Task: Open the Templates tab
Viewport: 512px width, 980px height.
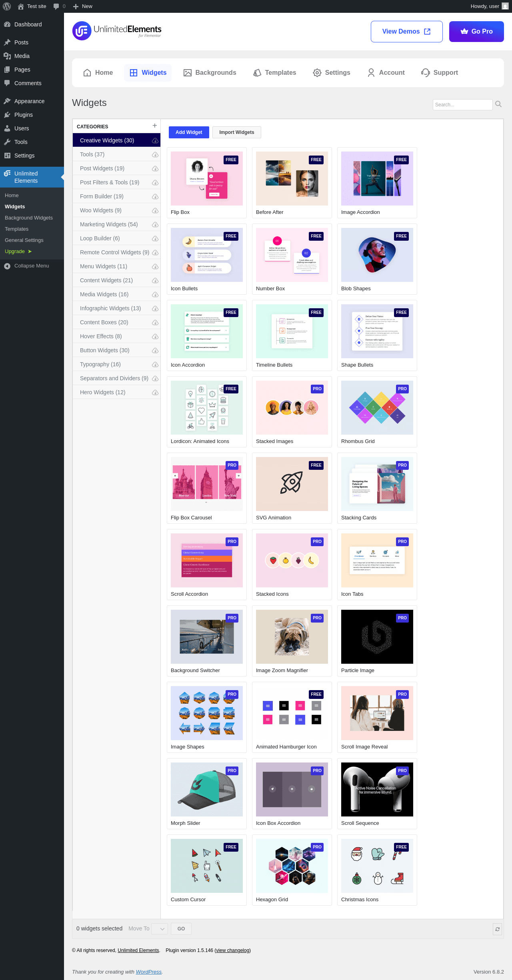Action: (275, 73)
